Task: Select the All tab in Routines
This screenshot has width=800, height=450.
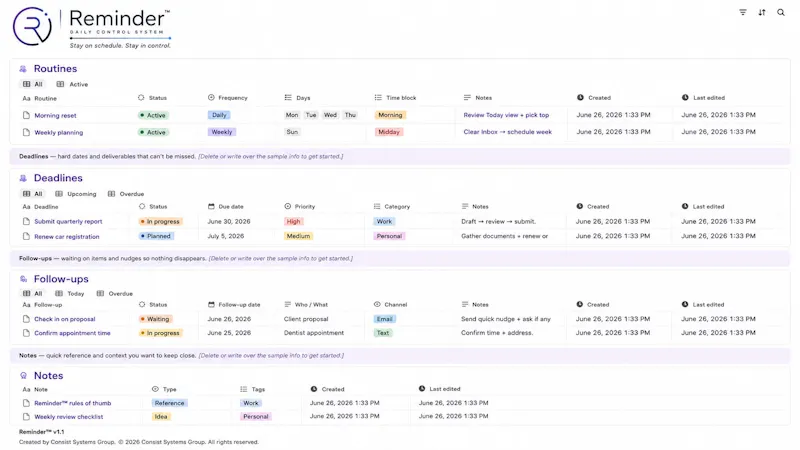Action: pos(33,84)
